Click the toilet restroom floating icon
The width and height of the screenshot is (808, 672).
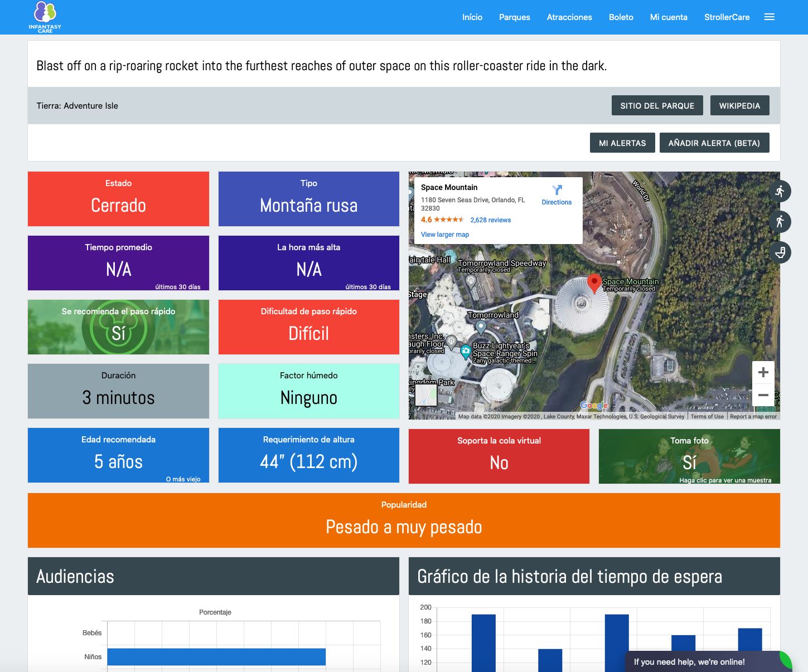coord(780,252)
